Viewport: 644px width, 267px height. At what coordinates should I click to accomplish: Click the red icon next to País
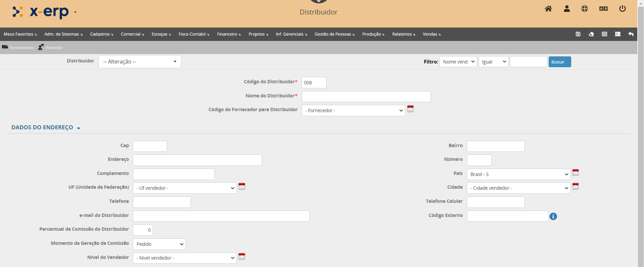575,173
